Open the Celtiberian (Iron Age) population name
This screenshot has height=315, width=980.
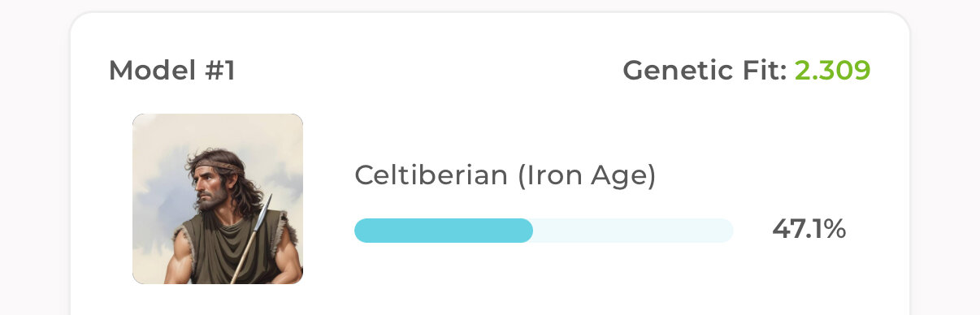point(505,175)
